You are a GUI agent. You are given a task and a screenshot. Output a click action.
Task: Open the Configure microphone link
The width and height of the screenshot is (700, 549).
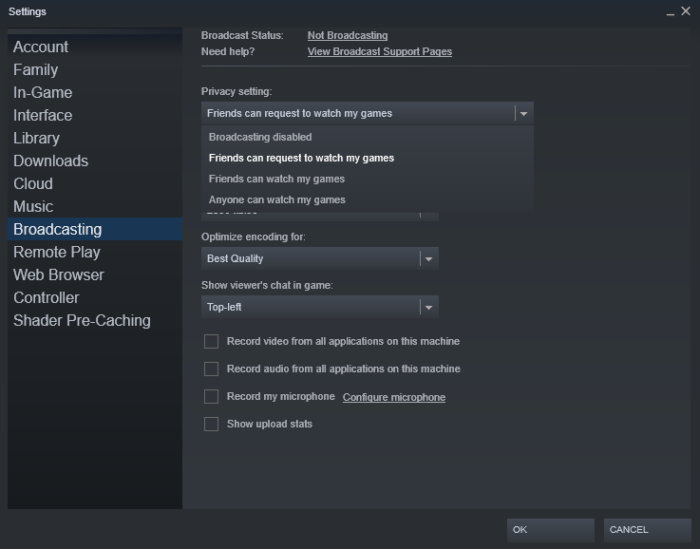[394, 397]
